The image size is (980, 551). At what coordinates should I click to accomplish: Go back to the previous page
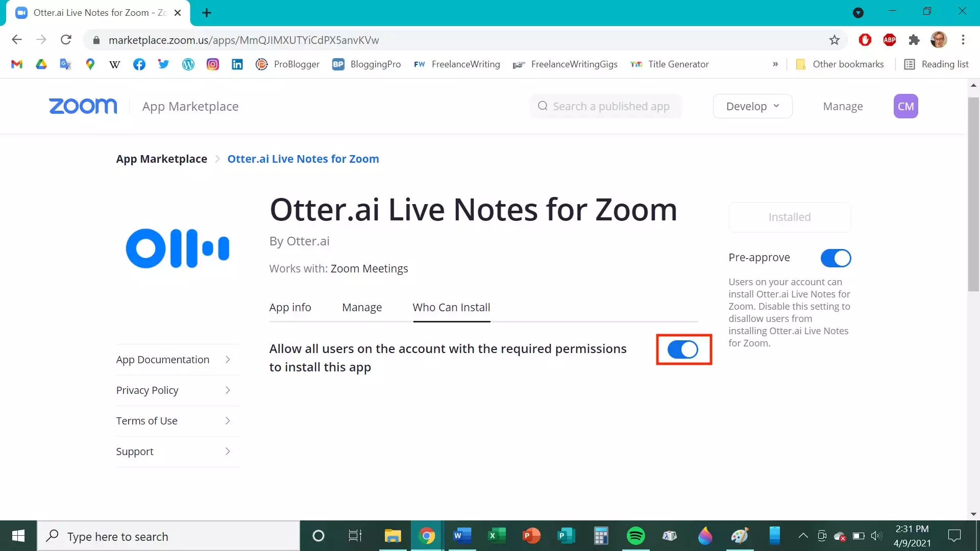point(17,40)
